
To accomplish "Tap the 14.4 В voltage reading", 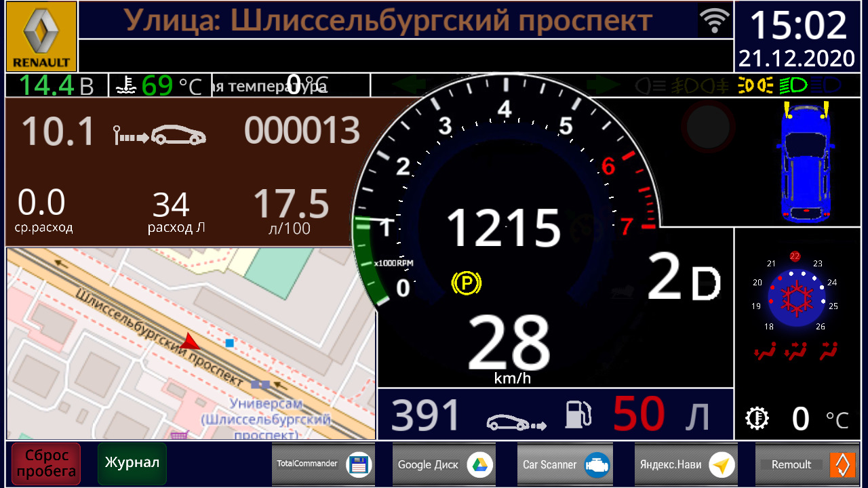I will [x=57, y=85].
